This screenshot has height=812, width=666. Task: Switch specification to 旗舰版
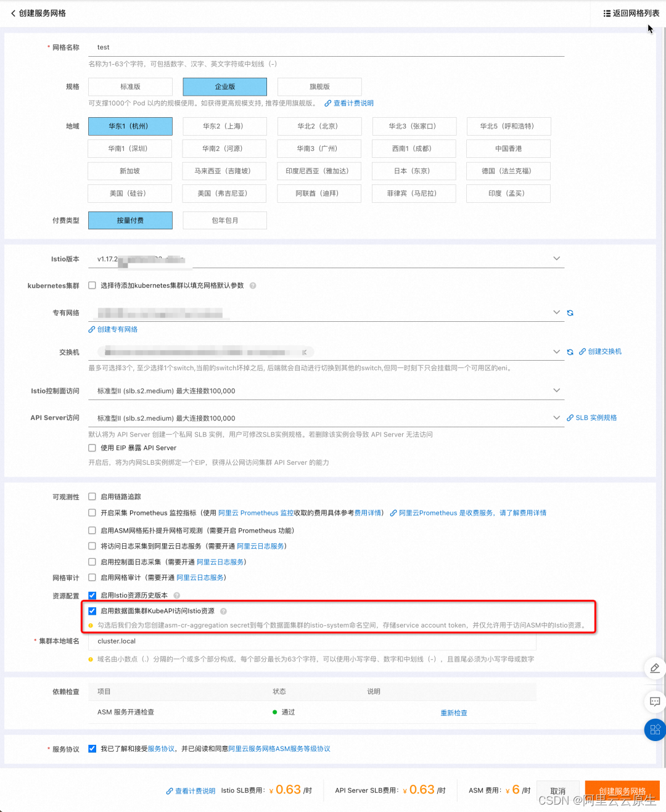click(319, 86)
